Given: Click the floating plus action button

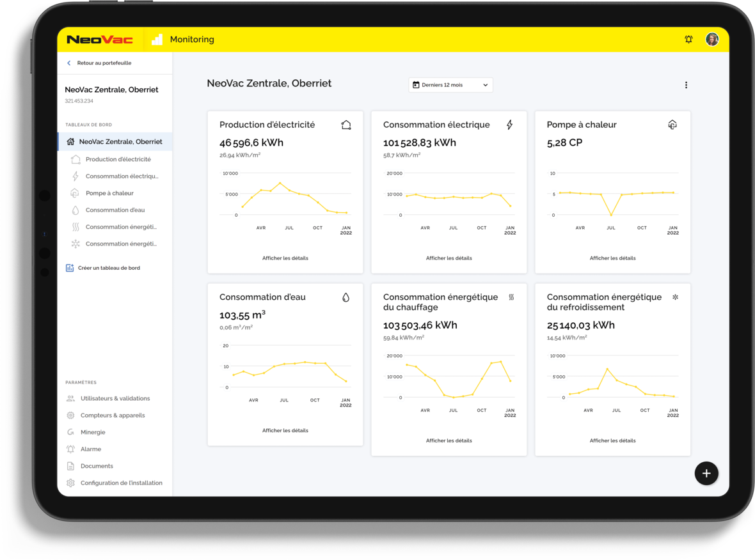Looking at the screenshot, I should (x=706, y=473).
